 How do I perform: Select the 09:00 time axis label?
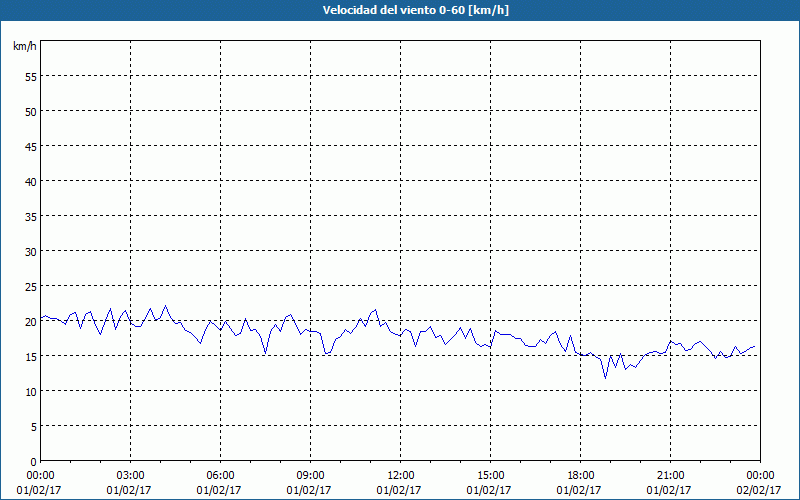point(310,475)
